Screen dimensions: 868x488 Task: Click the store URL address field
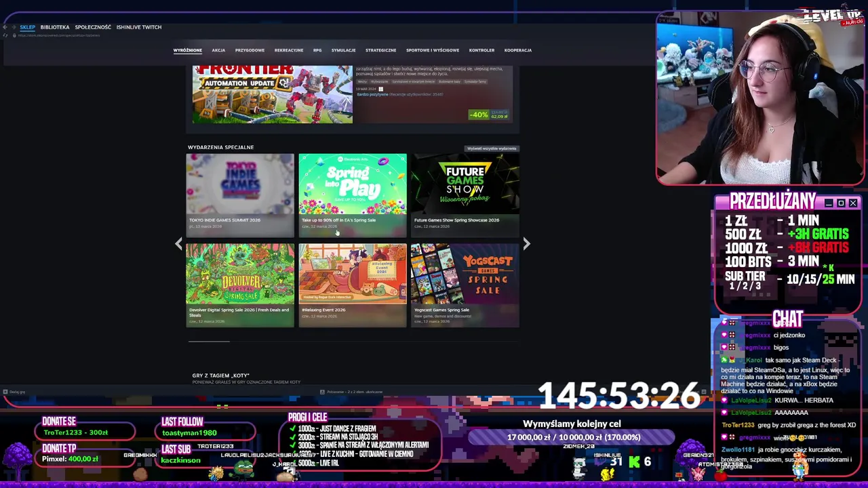pos(60,35)
